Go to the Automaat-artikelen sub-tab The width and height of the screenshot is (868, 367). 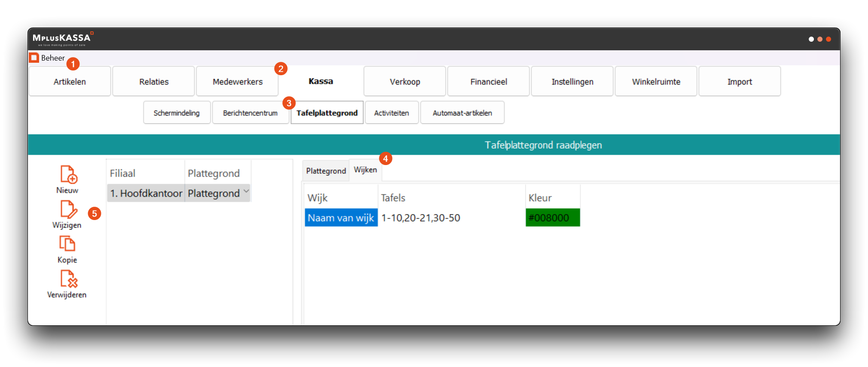click(x=462, y=113)
